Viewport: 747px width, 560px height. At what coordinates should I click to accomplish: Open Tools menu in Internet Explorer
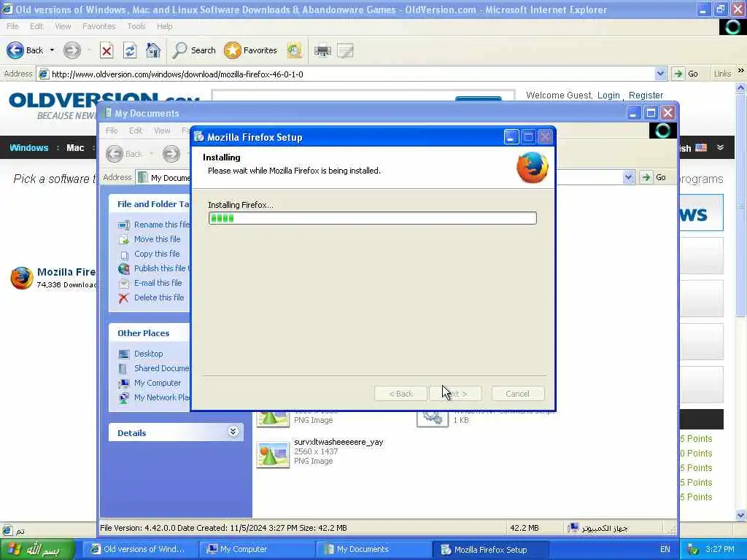tap(136, 26)
